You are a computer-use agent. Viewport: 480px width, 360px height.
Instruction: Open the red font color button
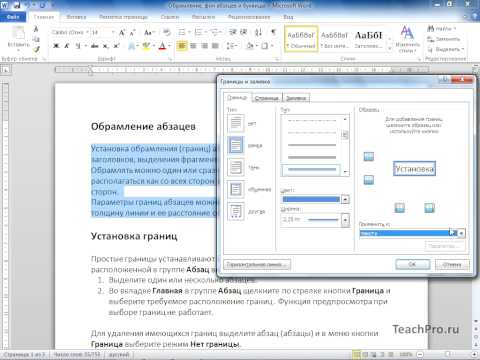coord(162,46)
